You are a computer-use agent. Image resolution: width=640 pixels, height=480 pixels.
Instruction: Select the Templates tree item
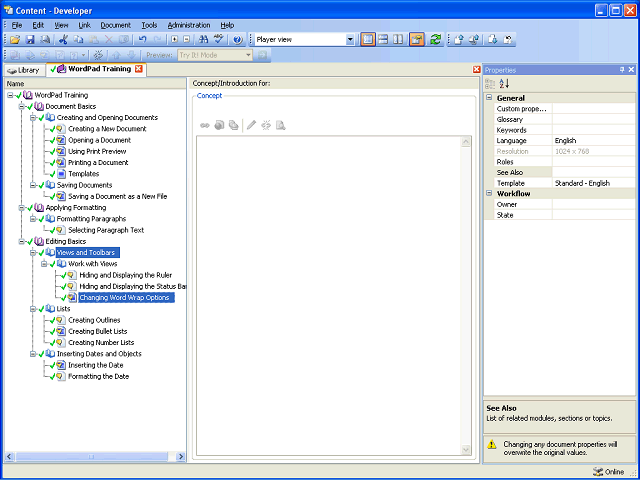coord(84,174)
